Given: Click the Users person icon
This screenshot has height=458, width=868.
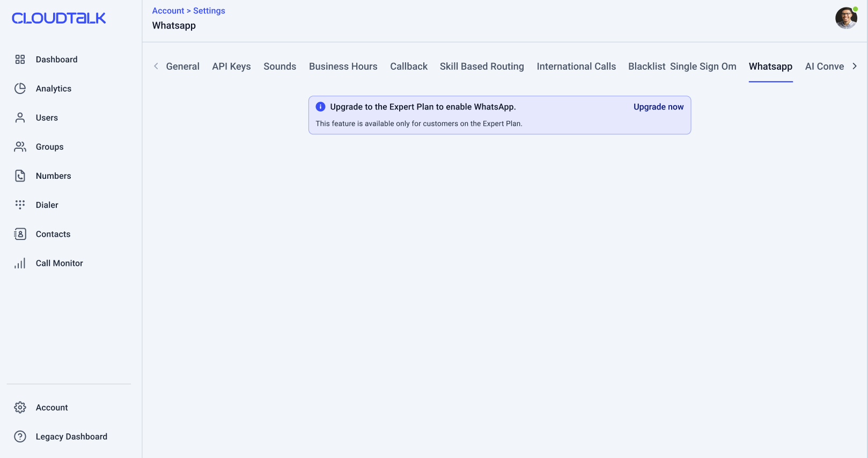Looking at the screenshot, I should 20,118.
